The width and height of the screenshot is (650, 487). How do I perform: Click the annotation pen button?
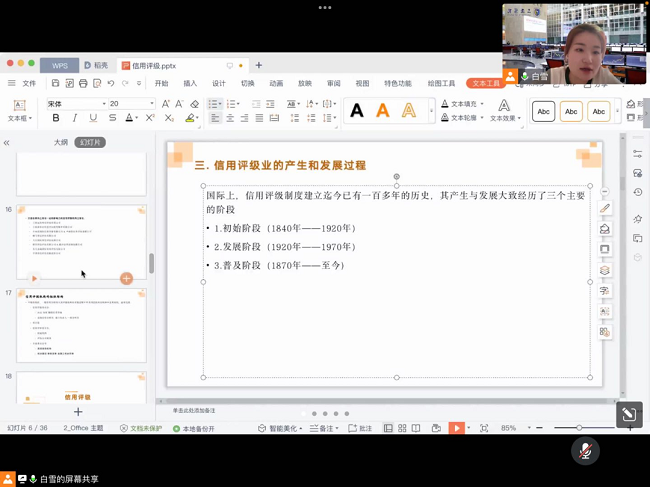pos(628,415)
